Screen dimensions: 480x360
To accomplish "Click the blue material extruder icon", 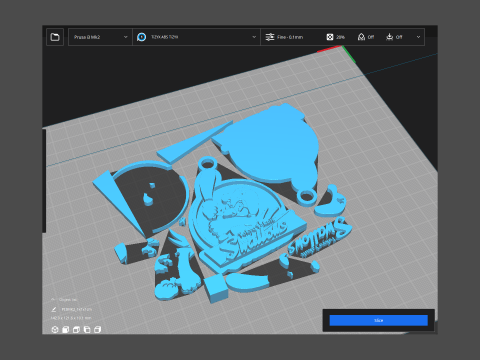I will coord(141,37).
